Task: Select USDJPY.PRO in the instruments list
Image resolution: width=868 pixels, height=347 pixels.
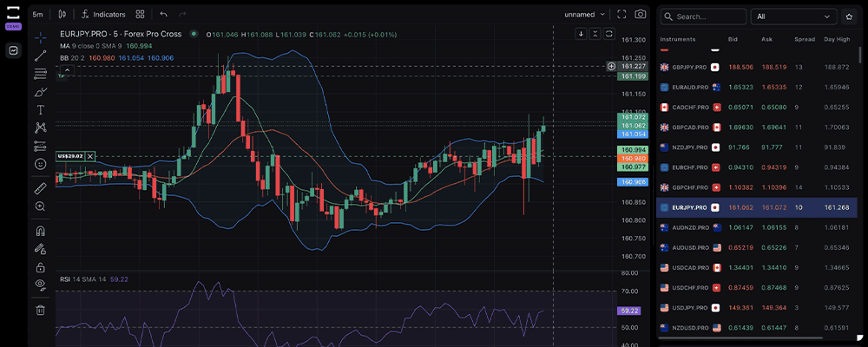Action: 690,307
